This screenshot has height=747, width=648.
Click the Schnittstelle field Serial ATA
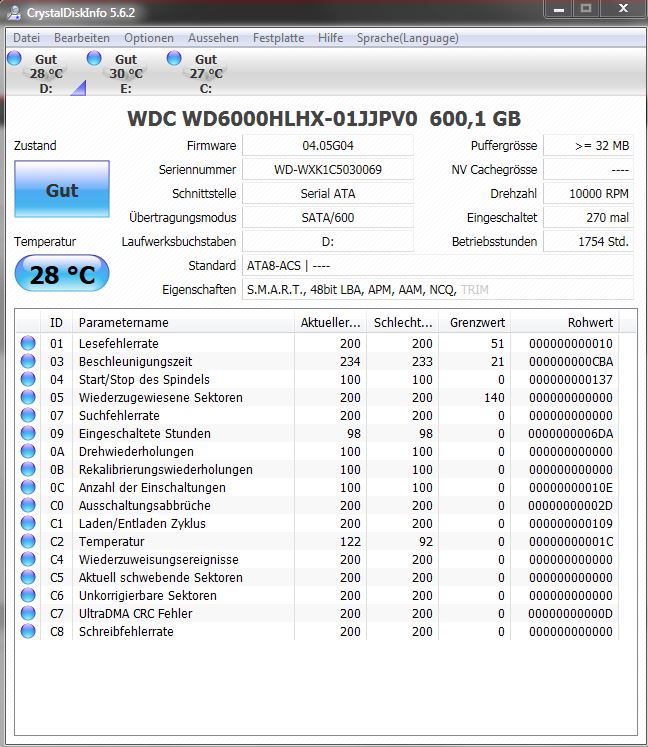pos(328,193)
